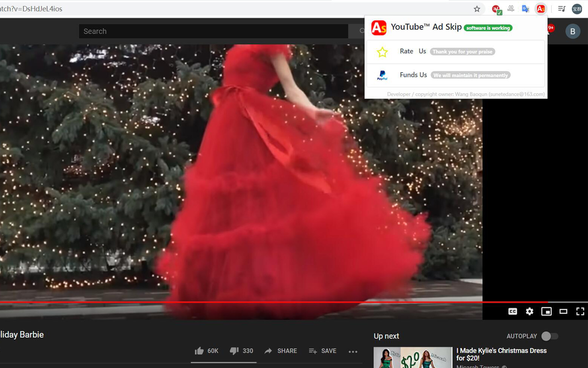Open the browser media control icon
This screenshot has width=588, height=368.
click(x=561, y=9)
